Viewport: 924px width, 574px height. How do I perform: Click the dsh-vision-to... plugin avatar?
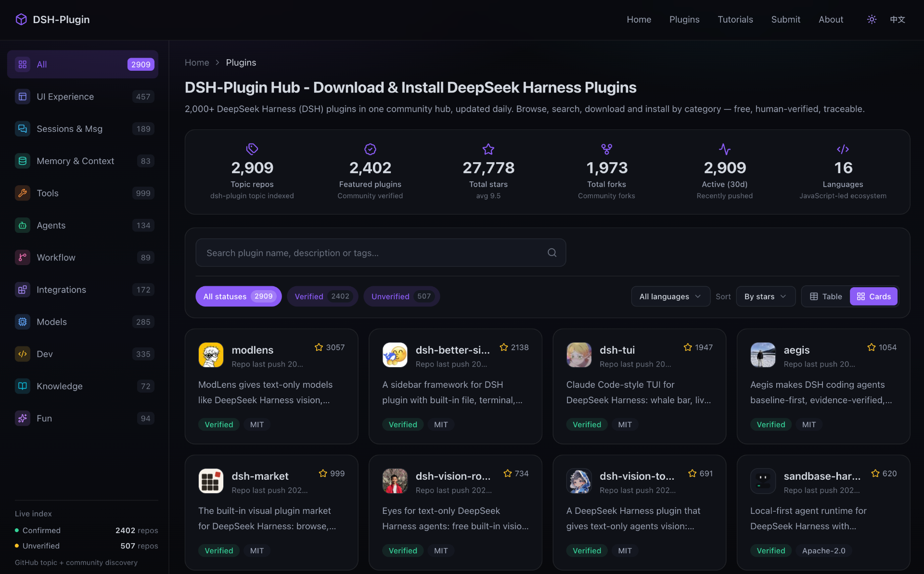click(x=579, y=481)
